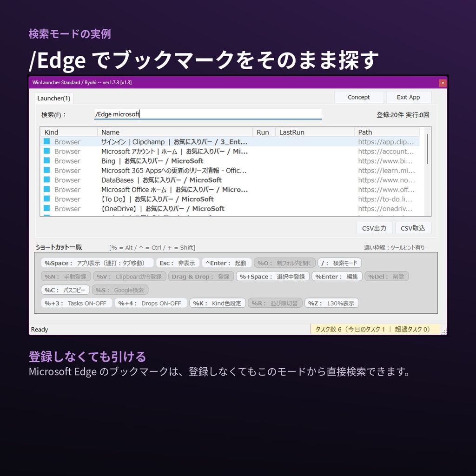Screen dimensions: 476x476
Task: Click the https://learn.mi... path cell
Action: pos(386,170)
